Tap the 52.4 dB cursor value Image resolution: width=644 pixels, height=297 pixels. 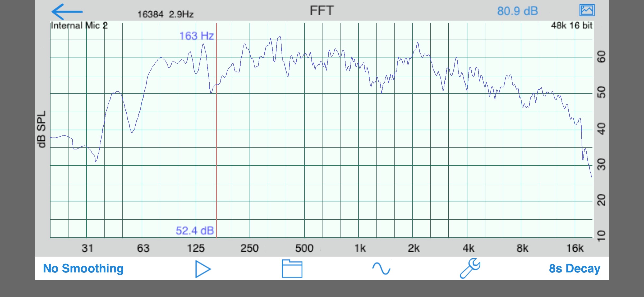tap(195, 231)
